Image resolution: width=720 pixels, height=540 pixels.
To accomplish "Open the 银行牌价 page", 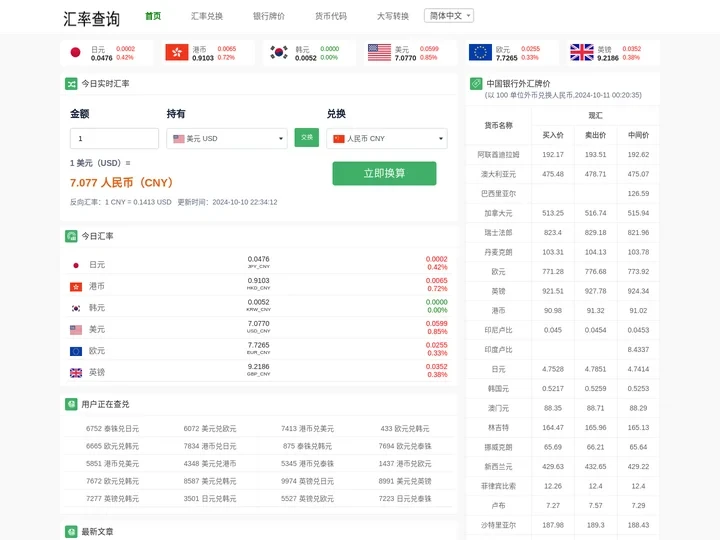I will coord(269,16).
